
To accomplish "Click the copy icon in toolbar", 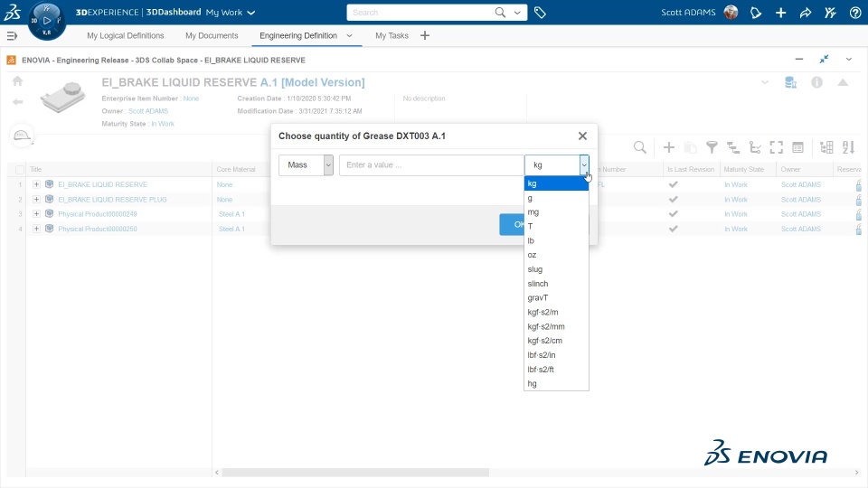I will tap(690, 147).
